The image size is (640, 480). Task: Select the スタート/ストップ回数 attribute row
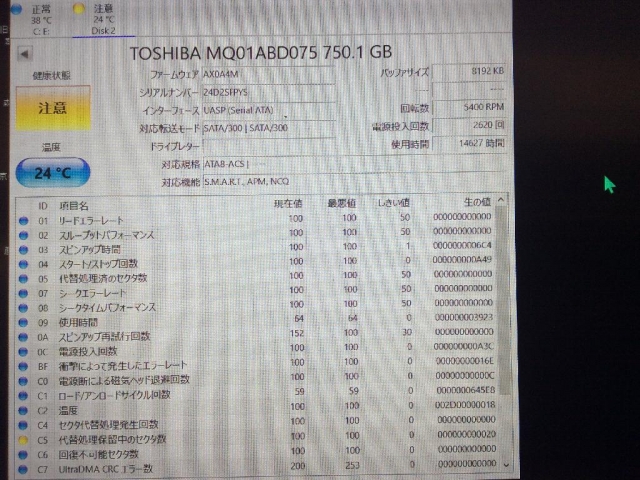click(x=256, y=263)
